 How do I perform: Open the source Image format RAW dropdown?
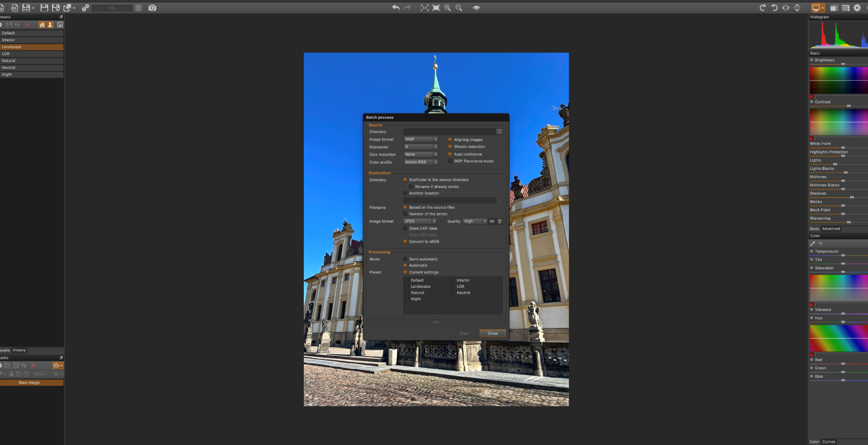pos(420,139)
